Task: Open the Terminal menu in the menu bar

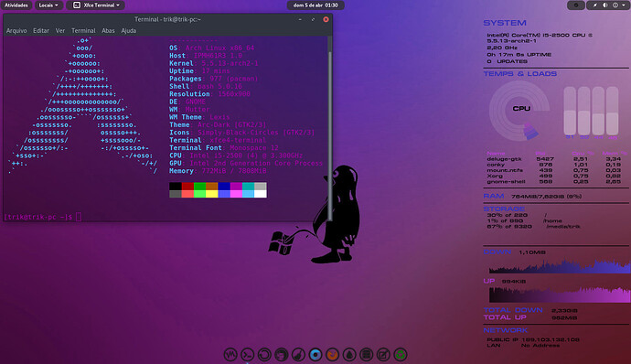Action: click(x=83, y=30)
